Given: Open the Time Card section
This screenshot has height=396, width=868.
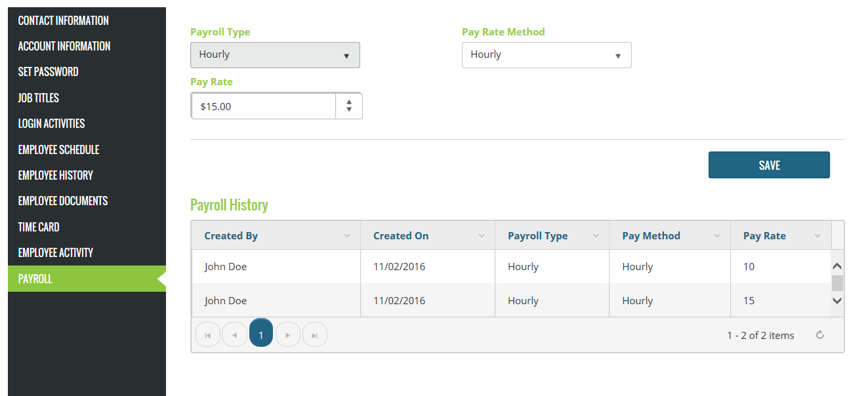Looking at the screenshot, I should click(39, 227).
